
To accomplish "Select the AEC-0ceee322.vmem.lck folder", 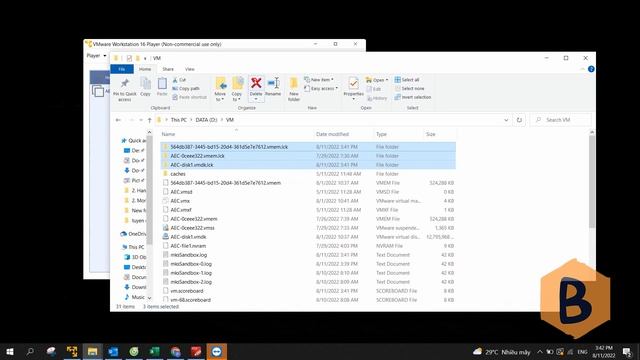I will (x=308, y=156).
